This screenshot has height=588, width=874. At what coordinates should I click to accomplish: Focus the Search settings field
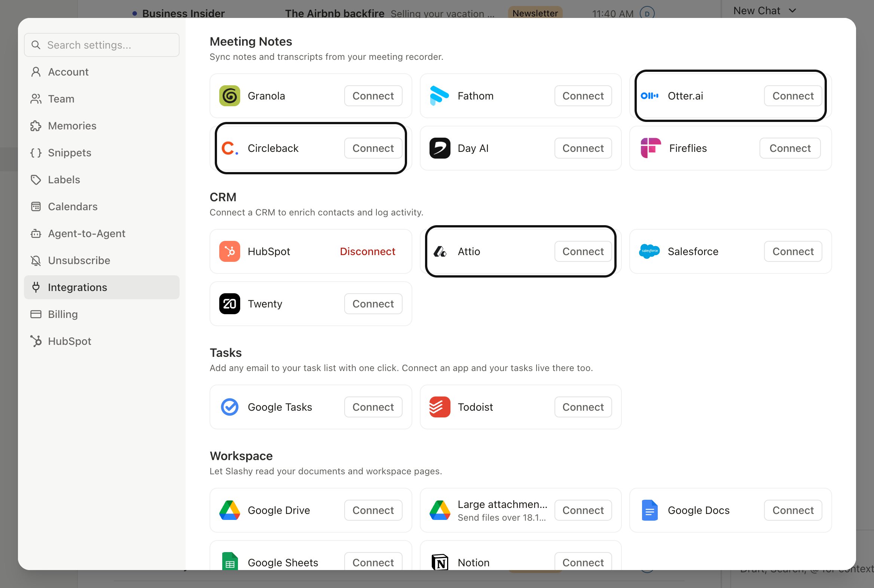coord(102,45)
